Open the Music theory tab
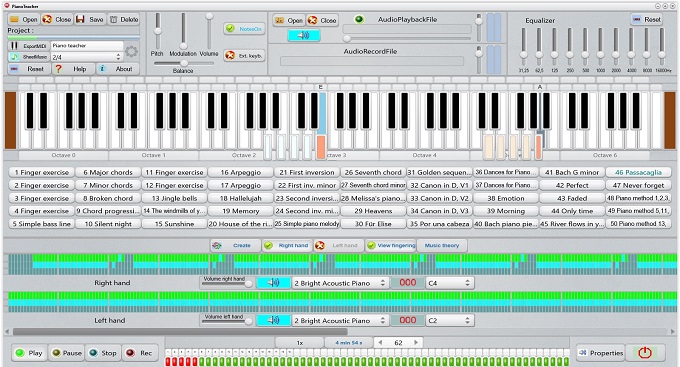 (442, 246)
